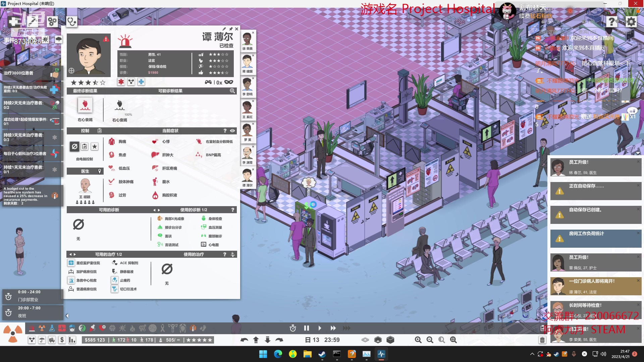Page through available diagnoses arrows

click(156, 210)
